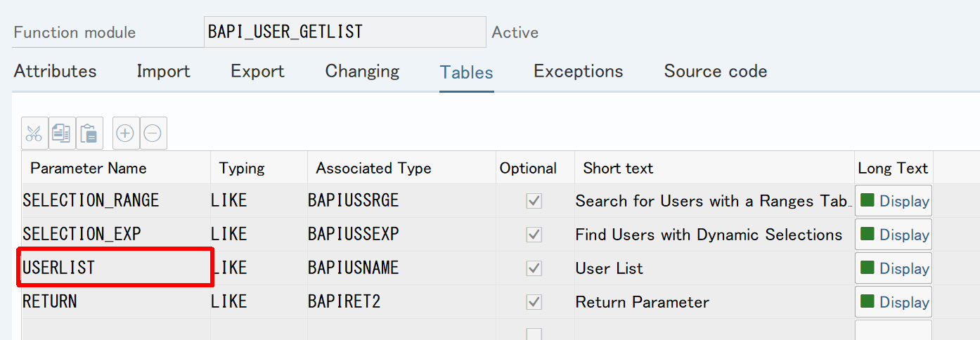The image size is (980, 340).
Task: Open the Exceptions tab
Action: click(578, 72)
